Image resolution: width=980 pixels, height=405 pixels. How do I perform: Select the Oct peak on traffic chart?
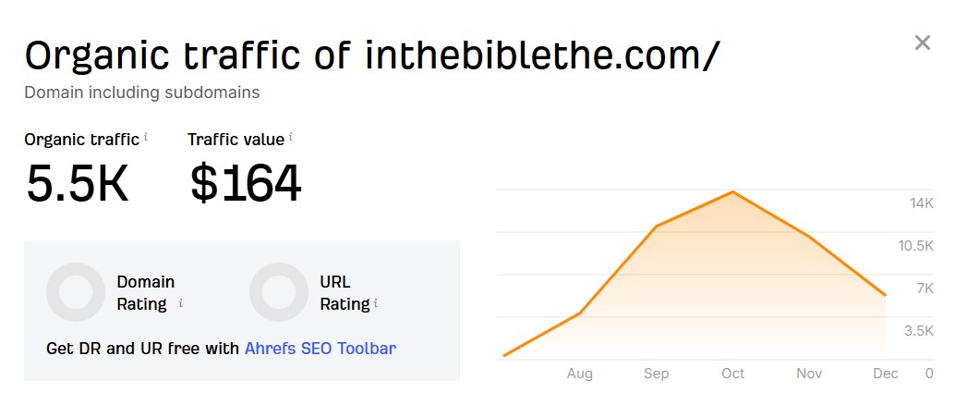[732, 192]
